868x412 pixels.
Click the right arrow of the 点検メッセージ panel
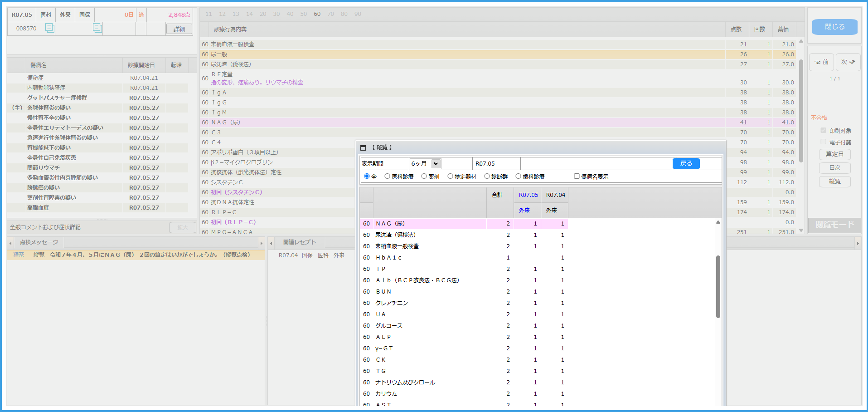[261, 243]
